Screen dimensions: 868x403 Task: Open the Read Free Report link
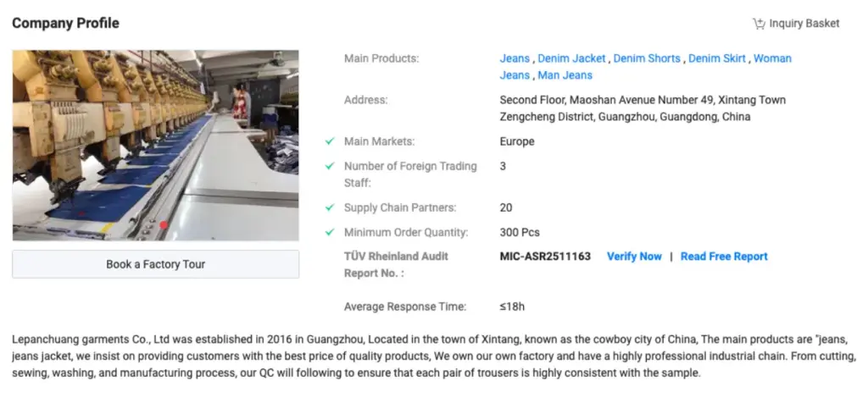(724, 257)
